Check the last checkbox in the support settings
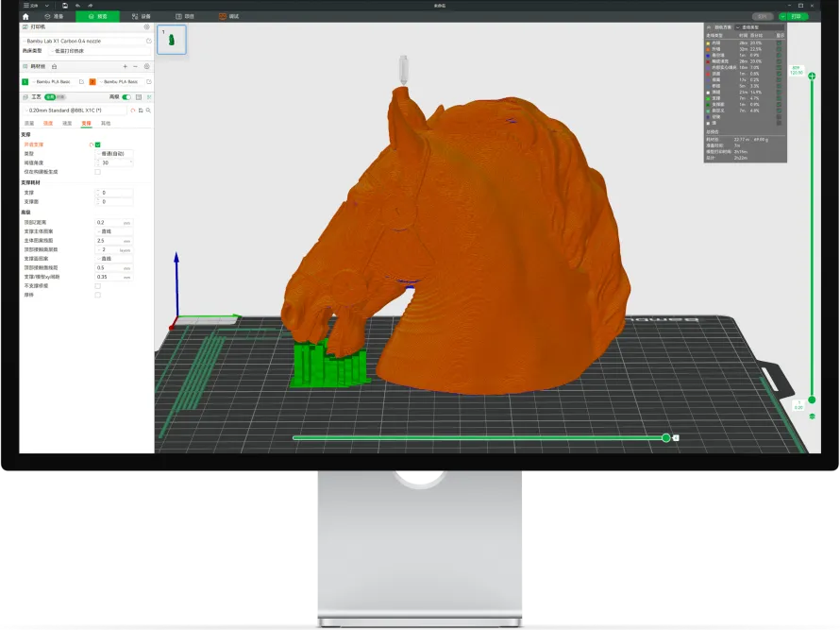 (97, 295)
